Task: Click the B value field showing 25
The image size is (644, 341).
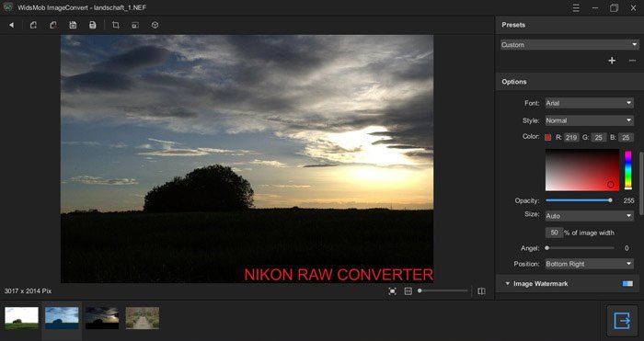Action: click(626, 138)
